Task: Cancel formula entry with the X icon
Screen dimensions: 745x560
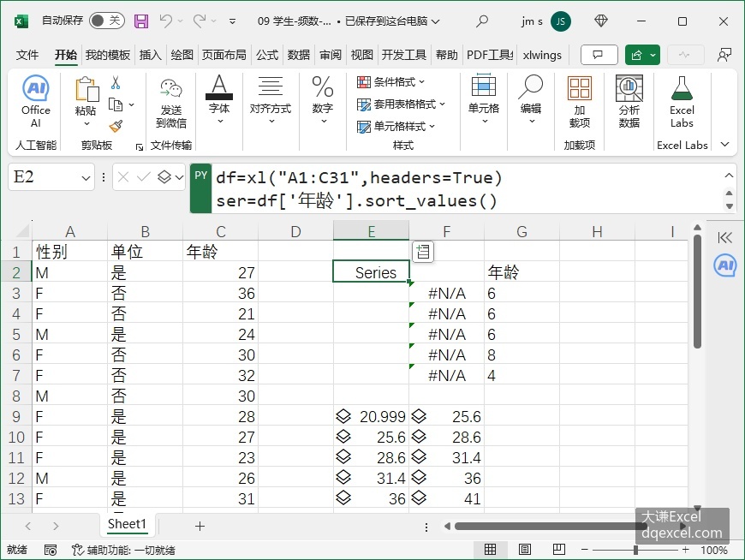Action: point(123,177)
